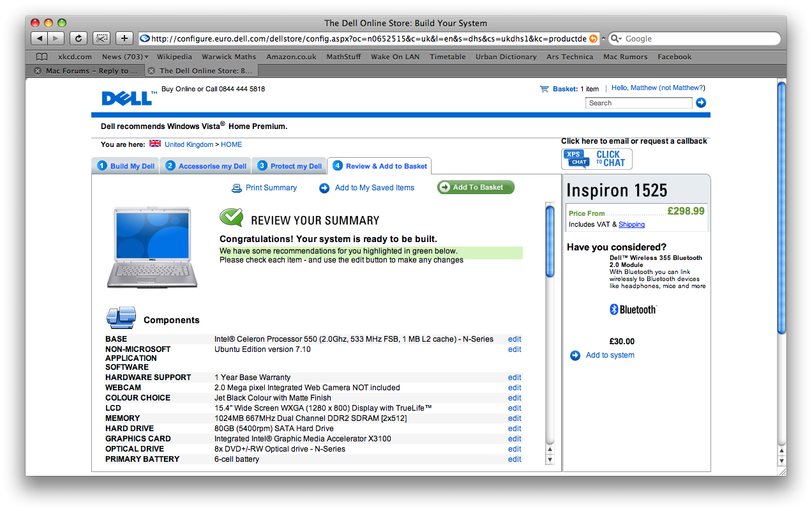Image resolution: width=812 pixels, height=511 pixels.
Task: Switch to Build My Dell tab
Action: tap(125, 166)
